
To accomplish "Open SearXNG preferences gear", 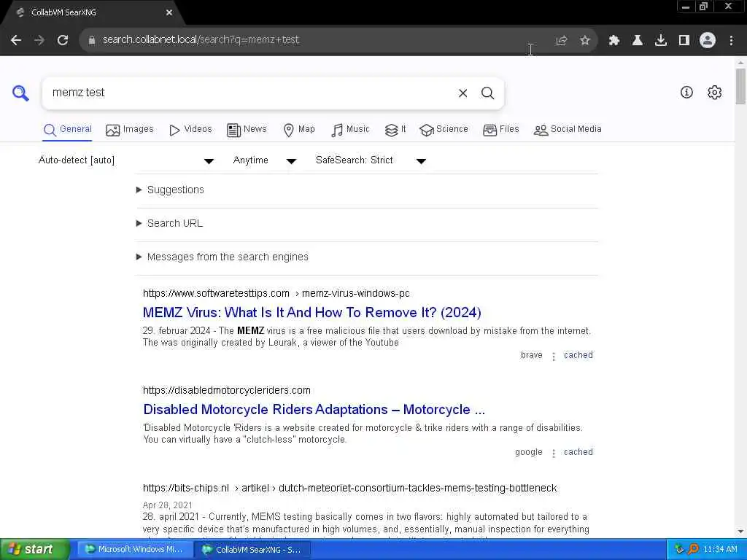I will point(714,93).
